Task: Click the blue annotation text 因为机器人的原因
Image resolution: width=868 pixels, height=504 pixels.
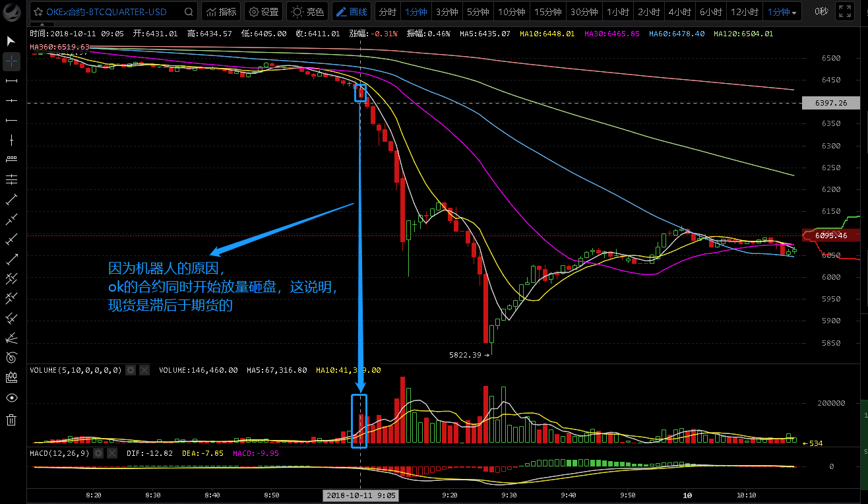Action: point(166,268)
